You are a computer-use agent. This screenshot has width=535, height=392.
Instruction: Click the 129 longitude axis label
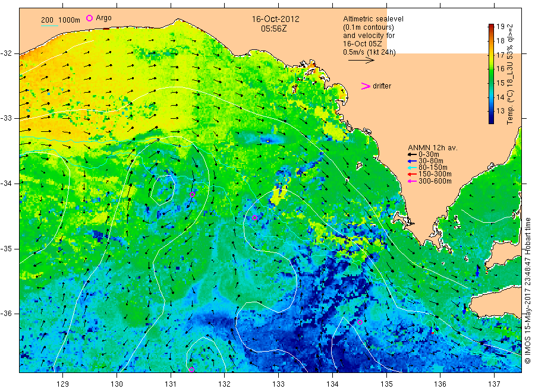pos(62,384)
